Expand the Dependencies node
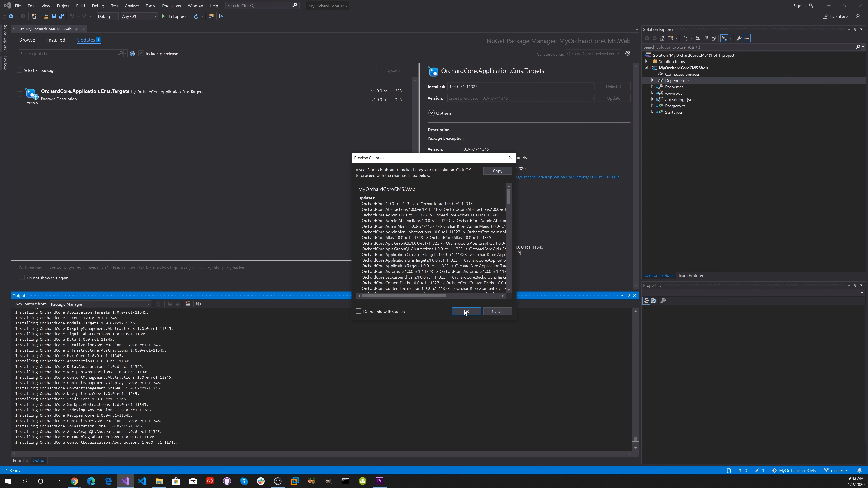Screen dimensions: 868x488 tap(652, 80)
